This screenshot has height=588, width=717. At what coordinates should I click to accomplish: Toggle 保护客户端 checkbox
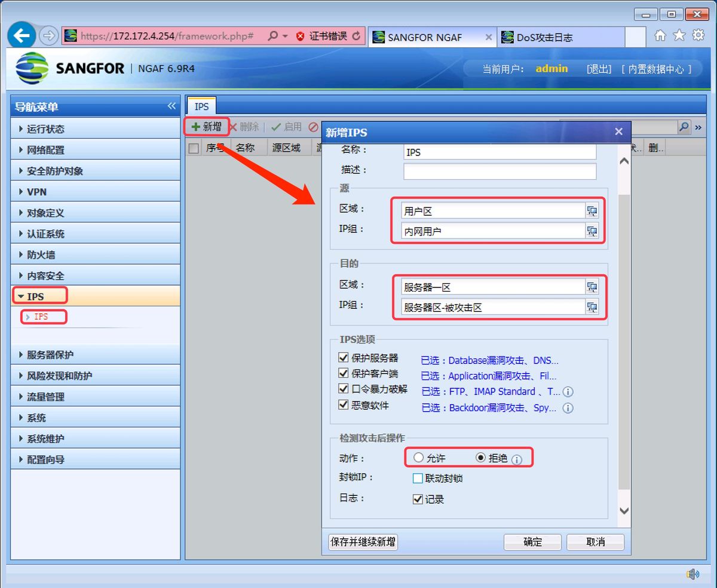click(x=343, y=373)
